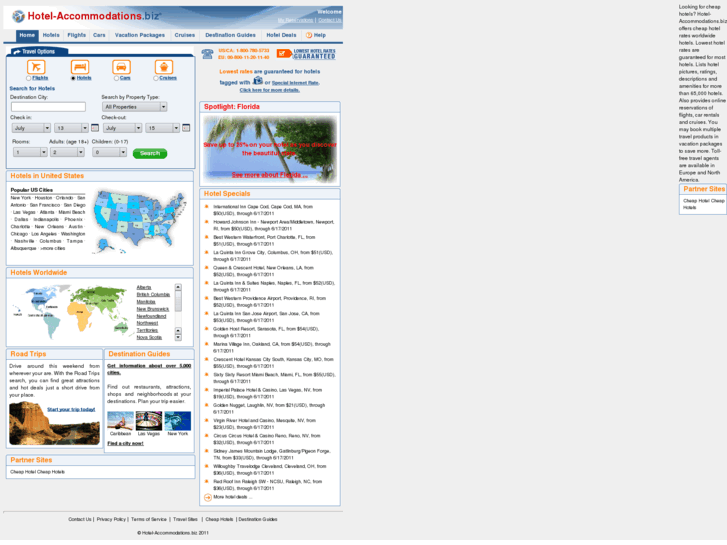Open the Flights navigation tab
This screenshot has width=727, height=545.
coord(77,35)
